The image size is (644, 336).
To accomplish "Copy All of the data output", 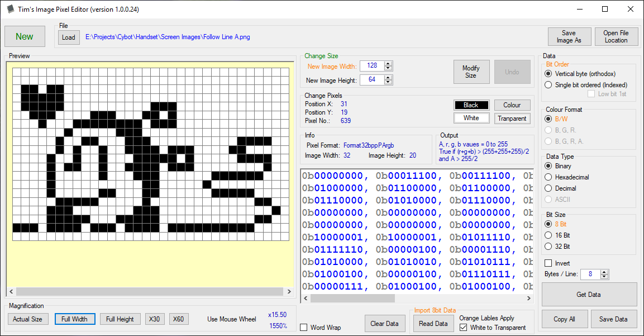I will pos(564,319).
